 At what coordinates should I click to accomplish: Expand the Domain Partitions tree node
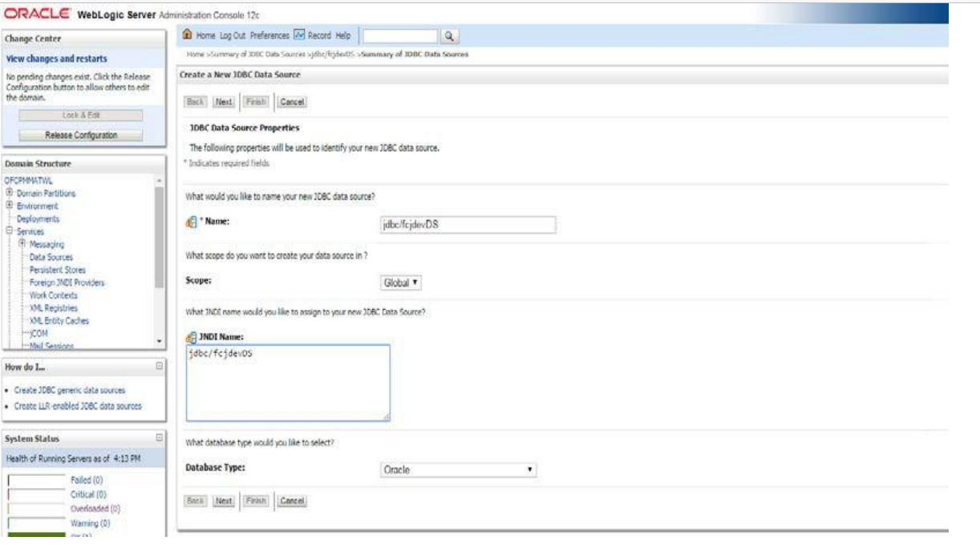[9, 193]
